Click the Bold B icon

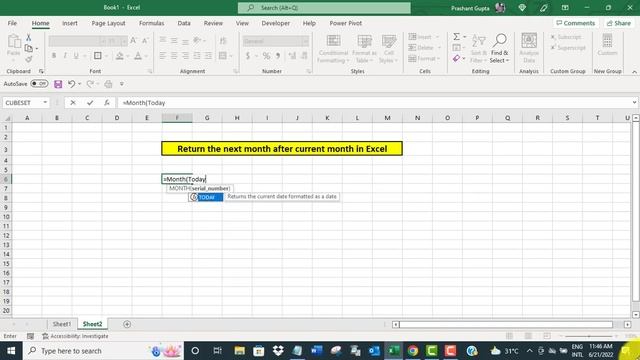coord(54,56)
